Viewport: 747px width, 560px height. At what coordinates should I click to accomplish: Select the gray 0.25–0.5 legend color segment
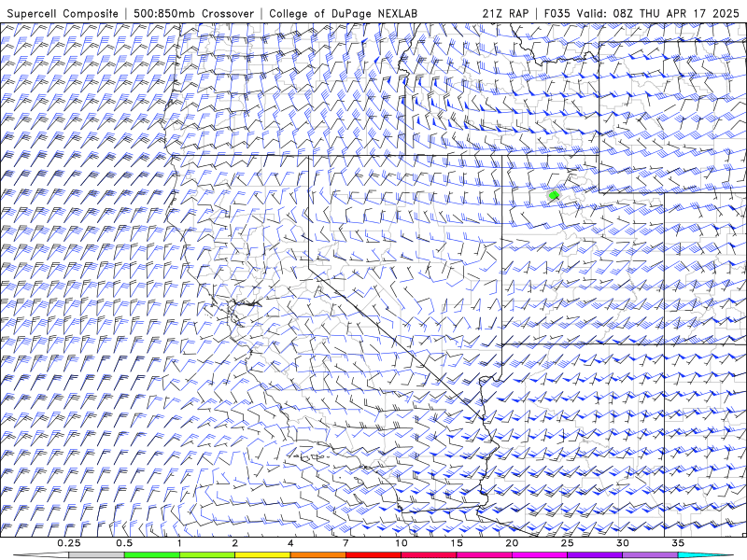97,555
